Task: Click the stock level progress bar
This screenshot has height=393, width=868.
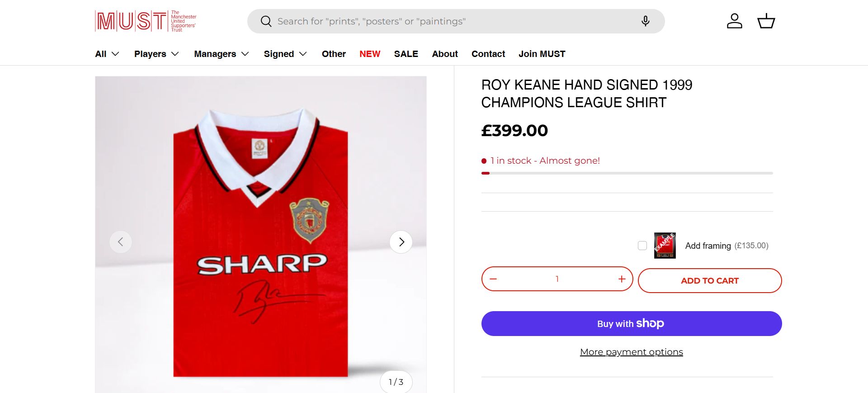Action: click(627, 173)
